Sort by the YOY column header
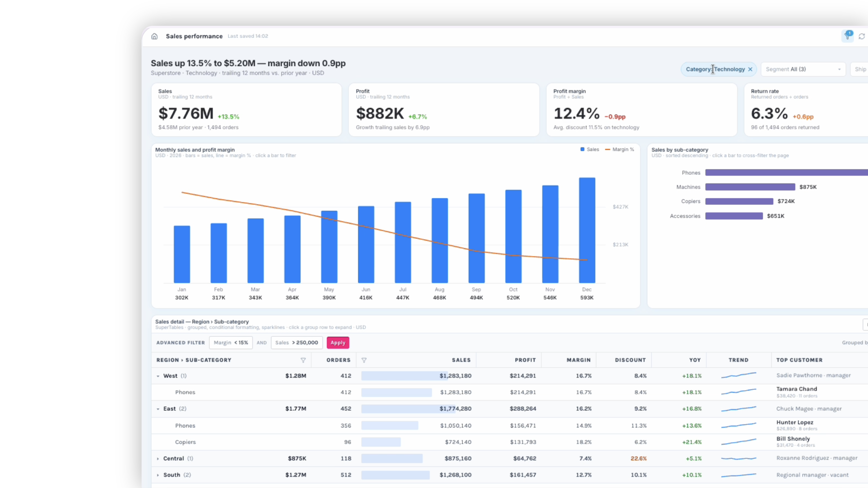This screenshot has height=488, width=868. pyautogui.click(x=695, y=360)
